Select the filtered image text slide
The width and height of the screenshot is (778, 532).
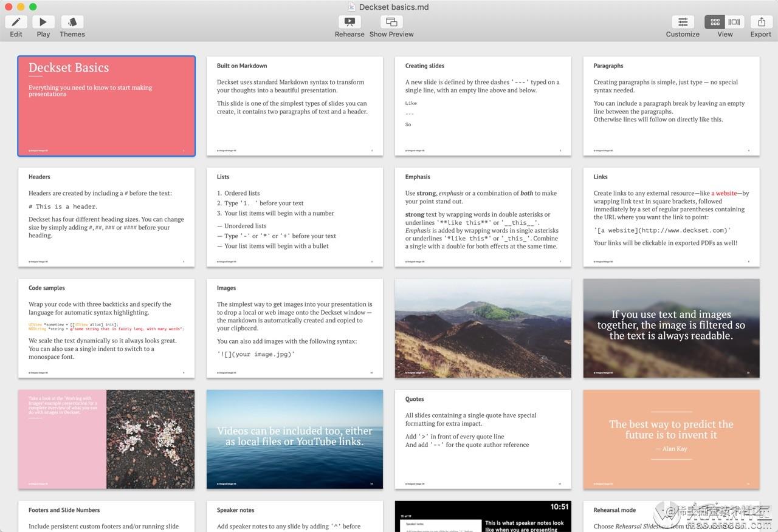pos(672,329)
